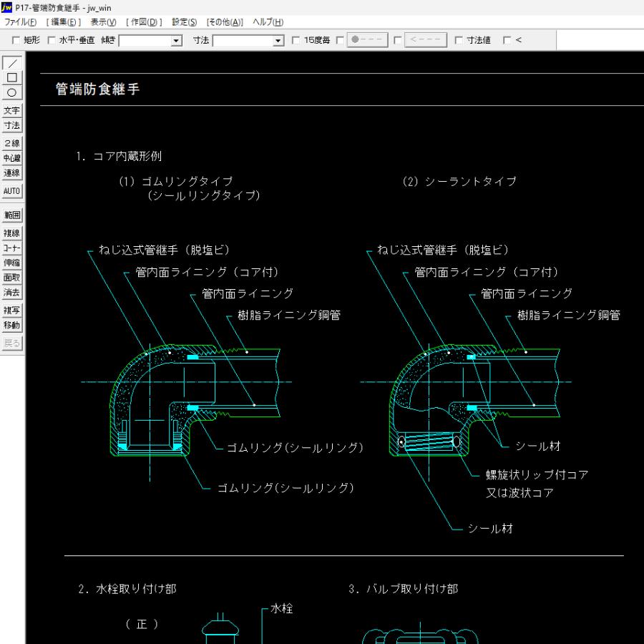Click the jw_win application icon in title bar
The image size is (644, 644).
(6, 7)
